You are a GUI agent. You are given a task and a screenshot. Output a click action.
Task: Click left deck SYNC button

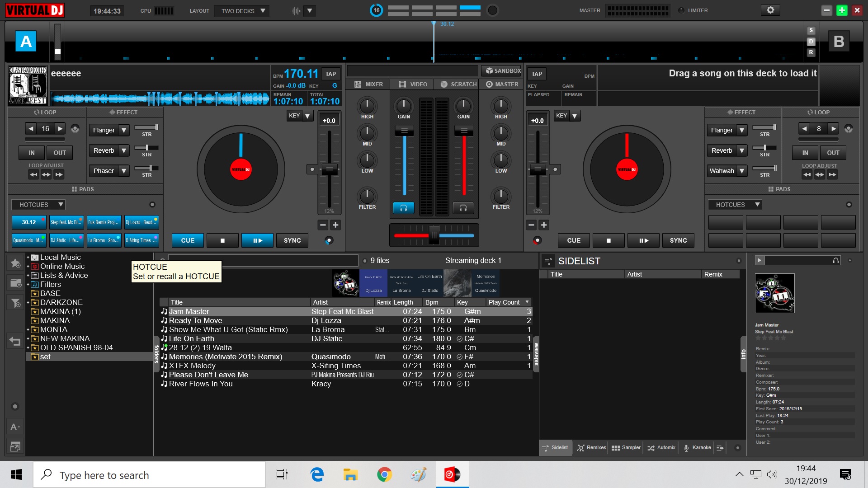[292, 240]
